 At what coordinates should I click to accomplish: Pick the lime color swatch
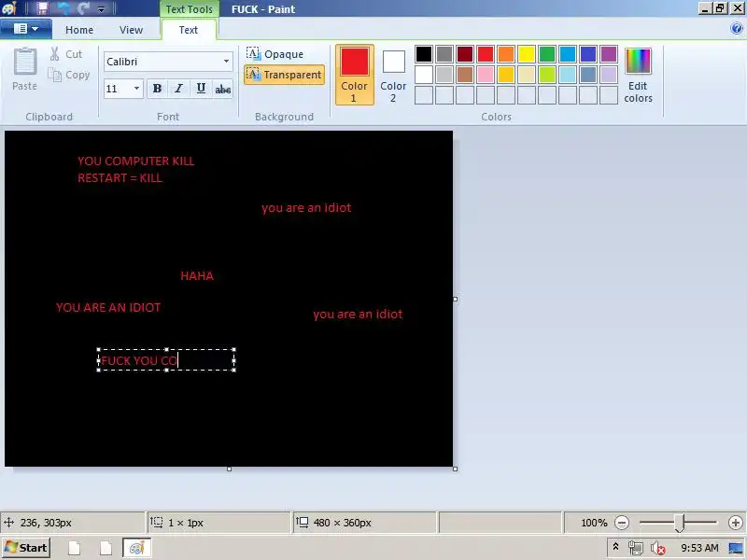547,75
